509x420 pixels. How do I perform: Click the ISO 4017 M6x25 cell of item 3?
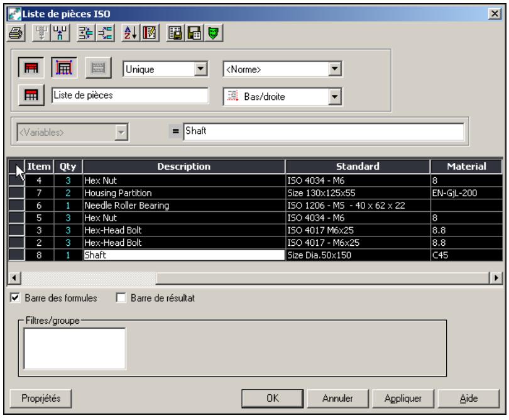tap(358, 230)
